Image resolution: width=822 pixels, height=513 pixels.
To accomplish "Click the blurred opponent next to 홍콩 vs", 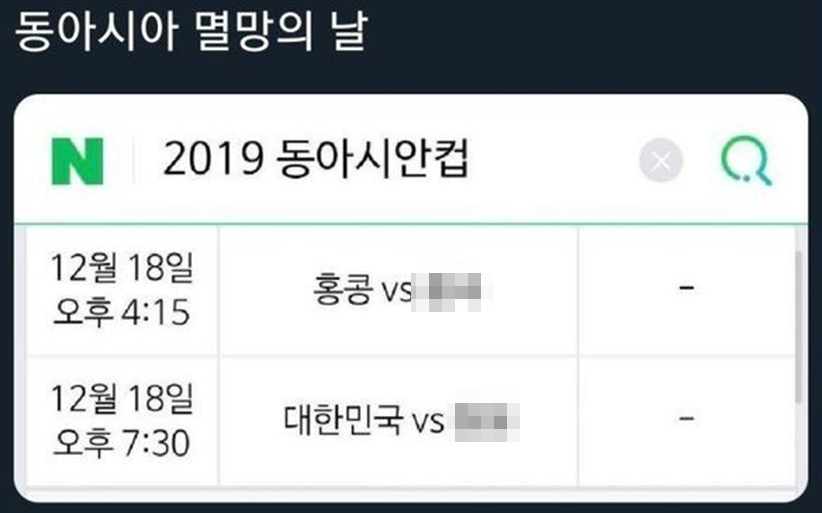I will pos(452,291).
